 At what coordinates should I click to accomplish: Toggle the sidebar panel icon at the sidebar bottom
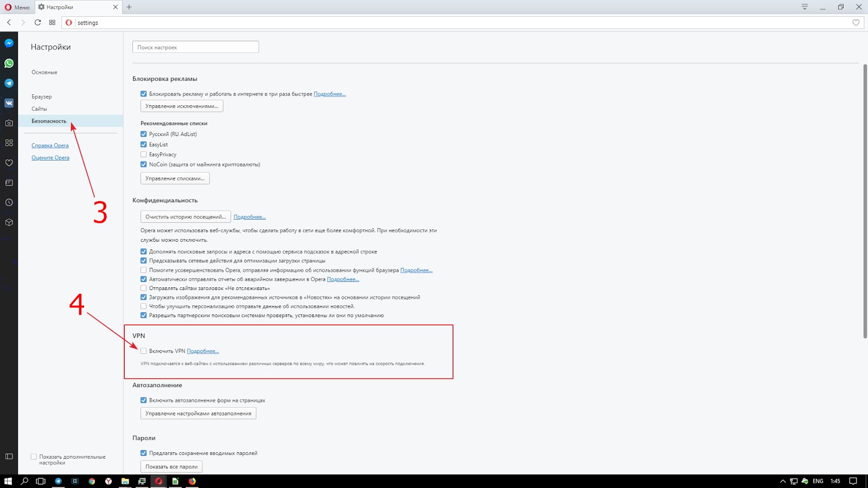pyautogui.click(x=9, y=457)
